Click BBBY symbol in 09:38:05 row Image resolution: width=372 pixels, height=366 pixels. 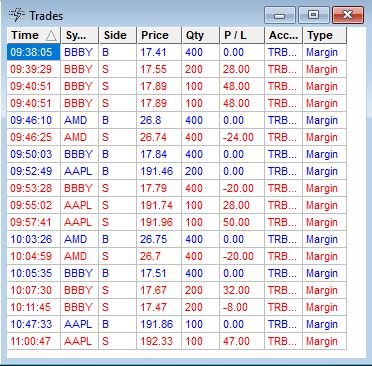tap(80, 52)
